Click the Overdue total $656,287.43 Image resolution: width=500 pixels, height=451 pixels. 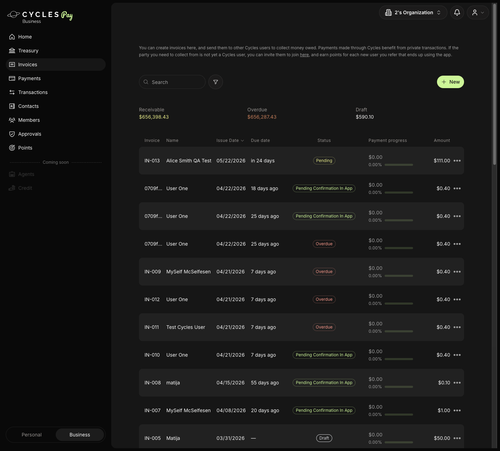coord(262,117)
